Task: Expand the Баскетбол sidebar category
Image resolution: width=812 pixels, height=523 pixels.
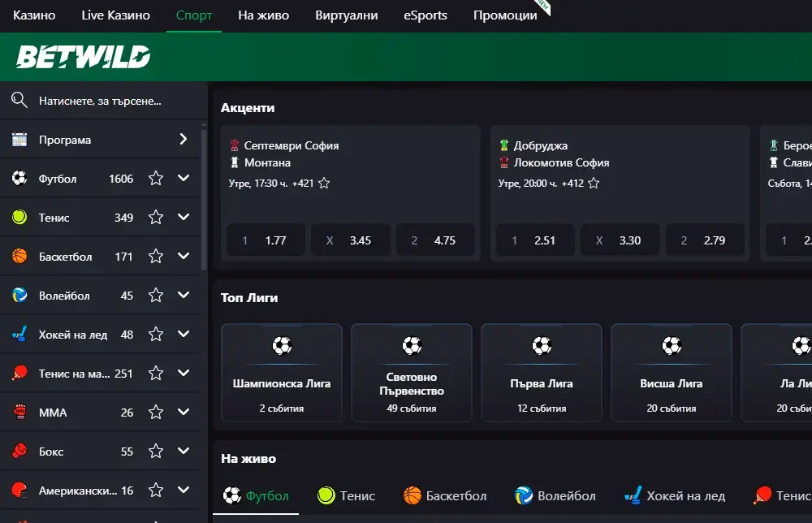Action: point(184,256)
